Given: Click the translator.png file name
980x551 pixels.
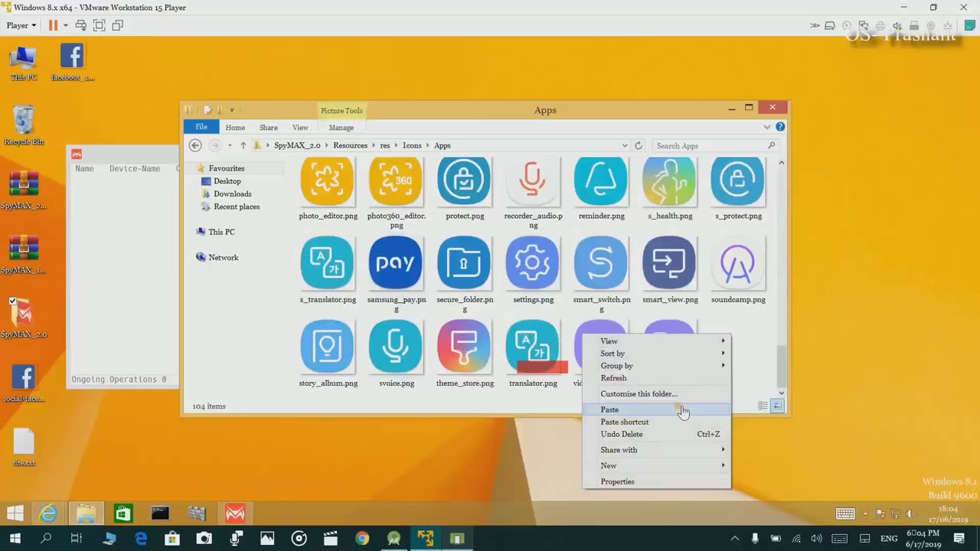Looking at the screenshot, I should coord(533,383).
